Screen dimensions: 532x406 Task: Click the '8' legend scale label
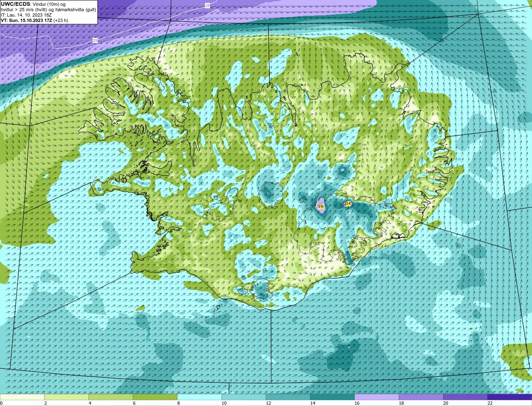point(179,403)
